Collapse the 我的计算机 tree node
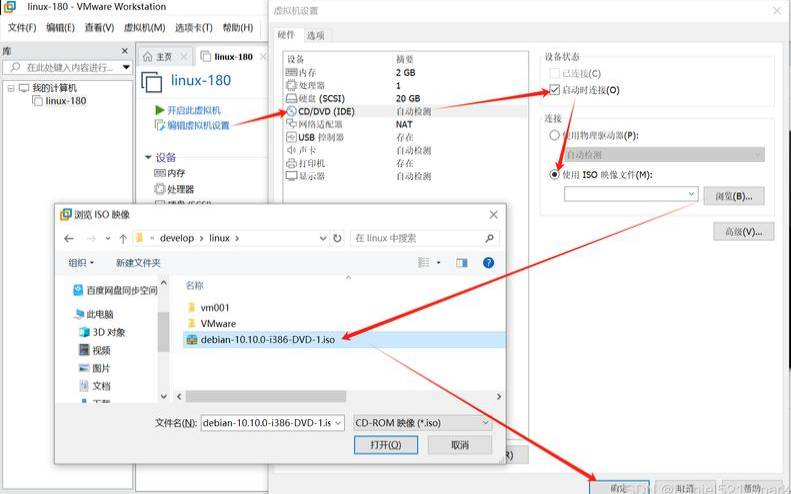 coord(11,88)
